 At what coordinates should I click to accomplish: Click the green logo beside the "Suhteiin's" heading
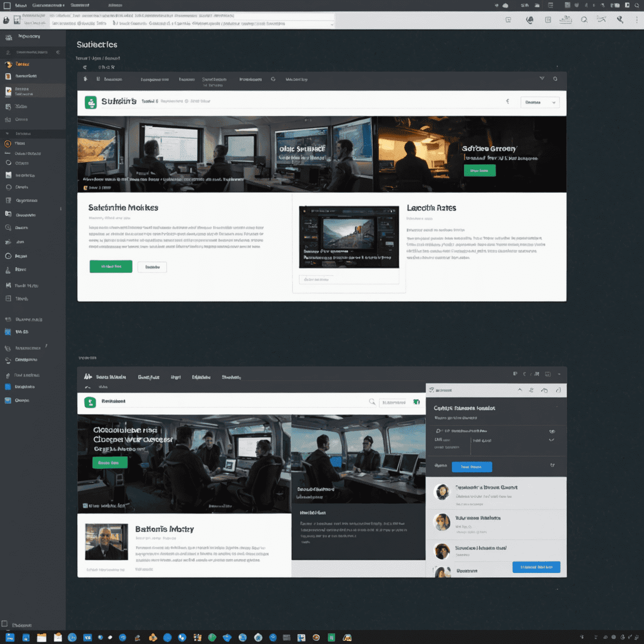91,102
